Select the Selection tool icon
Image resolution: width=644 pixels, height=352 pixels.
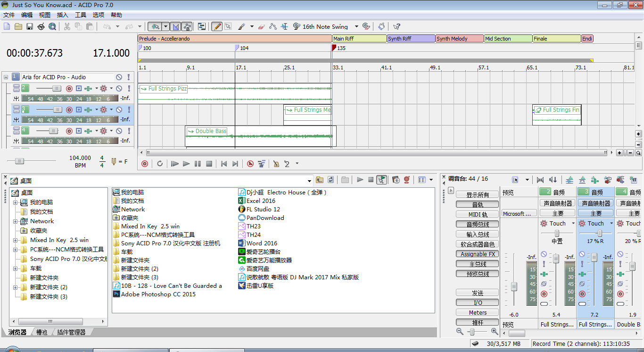(x=228, y=26)
